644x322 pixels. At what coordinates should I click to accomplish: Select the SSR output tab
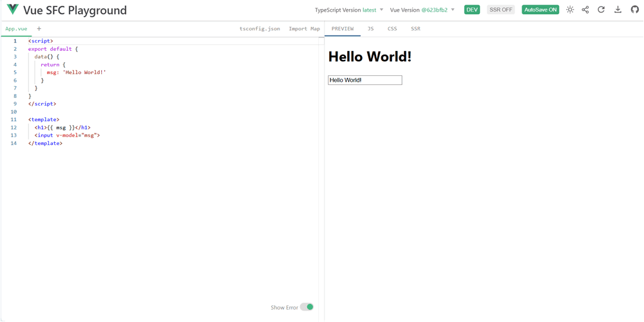[415, 29]
